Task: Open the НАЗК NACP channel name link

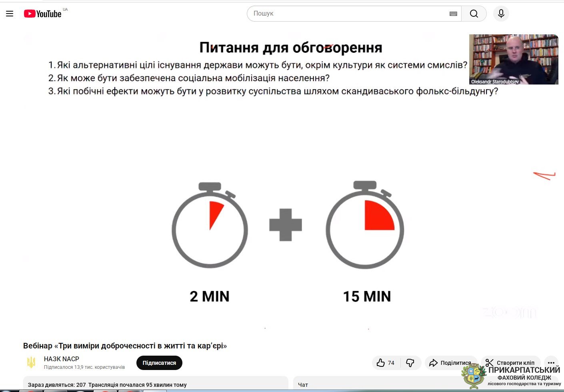Action: coord(62,359)
